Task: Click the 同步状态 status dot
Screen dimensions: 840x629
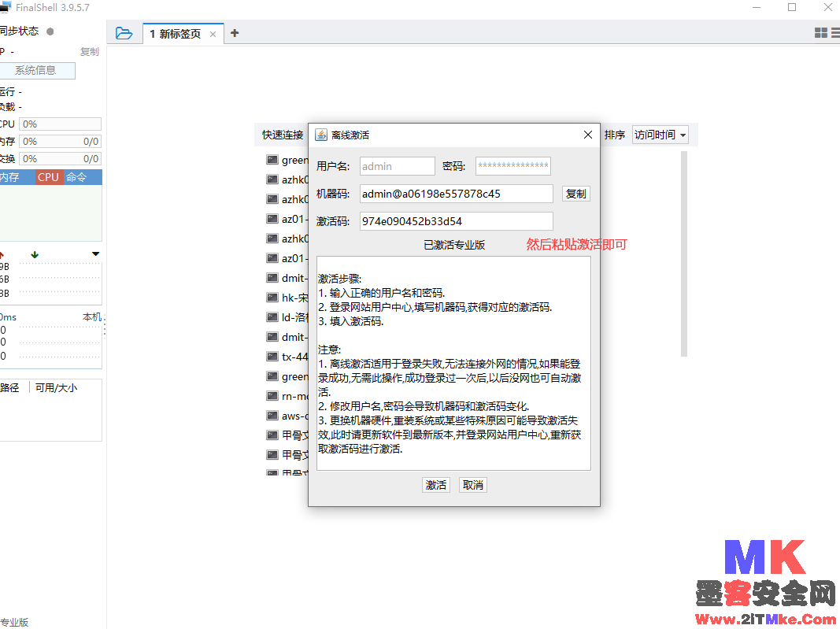Action: pos(50,31)
